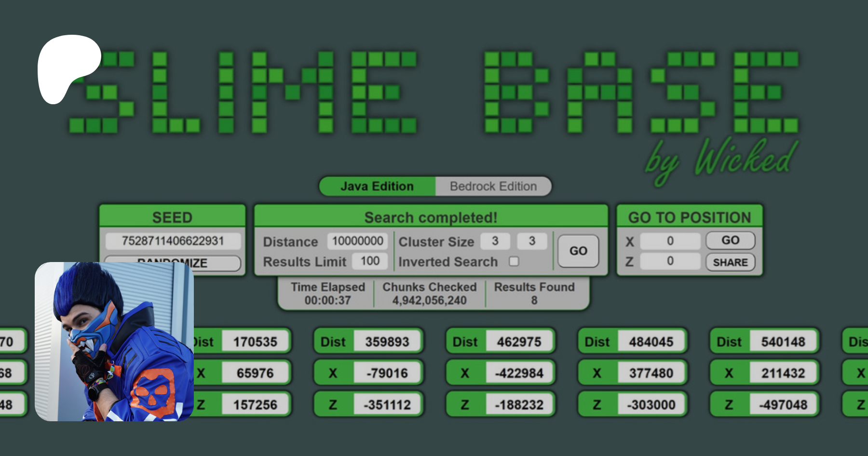Open the masked cosplayer profile picture
Viewport: 868px width, 456px height.
click(x=114, y=341)
